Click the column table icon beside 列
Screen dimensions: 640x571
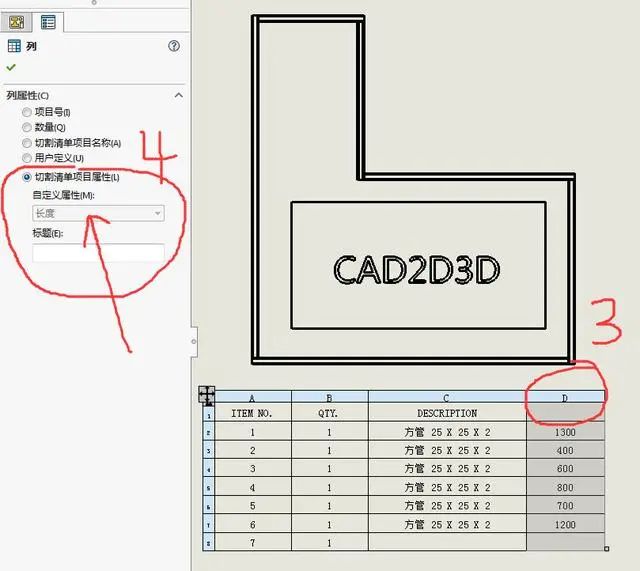pos(14,46)
